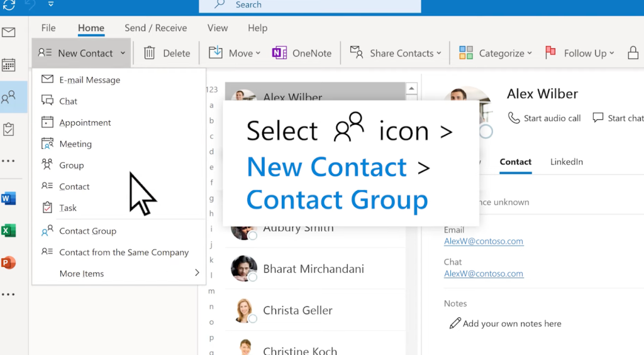This screenshot has height=355, width=644.
Task: Select E-mail Message menu entry
Action: coord(89,80)
